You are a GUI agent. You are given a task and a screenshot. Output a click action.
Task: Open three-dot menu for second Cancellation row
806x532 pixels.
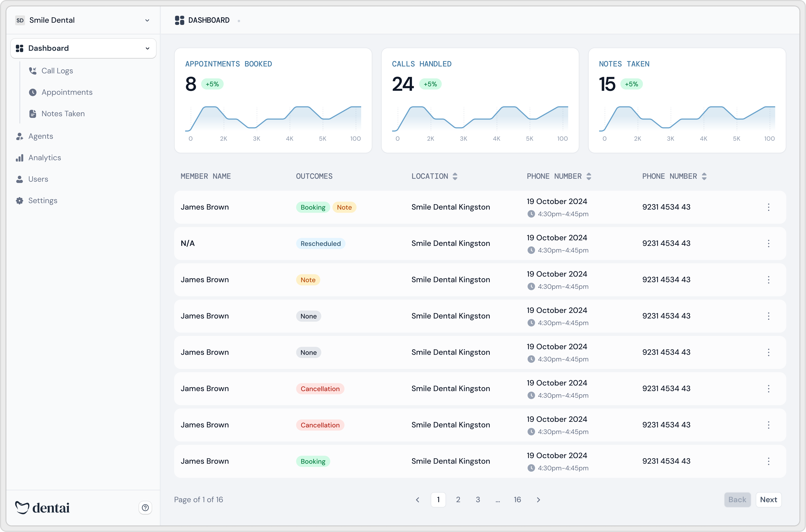(769, 425)
